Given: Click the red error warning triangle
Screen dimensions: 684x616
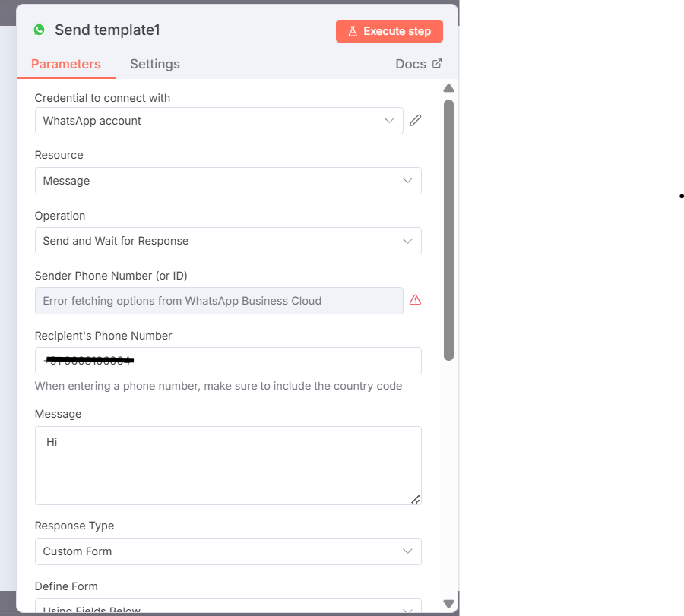Looking at the screenshot, I should pyautogui.click(x=415, y=300).
